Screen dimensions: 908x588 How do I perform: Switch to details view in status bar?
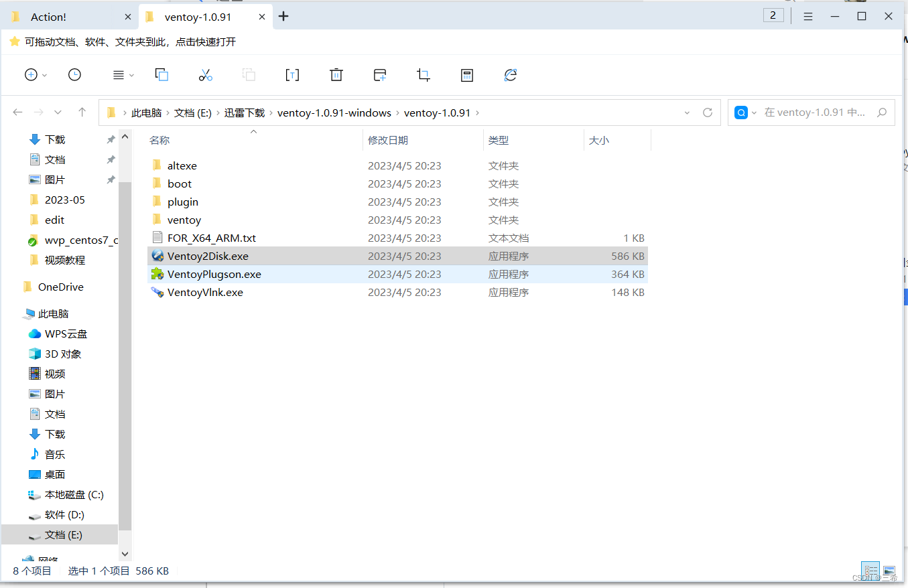(870, 571)
